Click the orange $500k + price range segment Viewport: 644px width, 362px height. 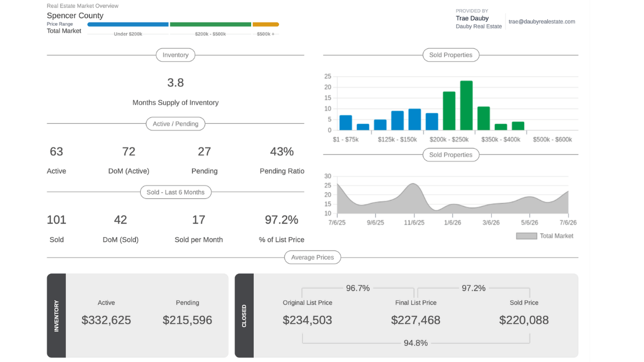[266, 24]
